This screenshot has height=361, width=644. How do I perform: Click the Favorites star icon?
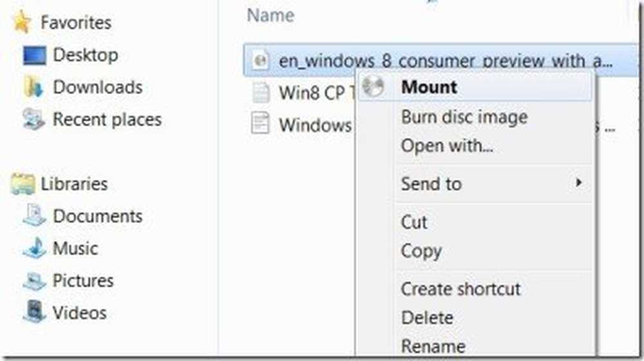click(22, 23)
